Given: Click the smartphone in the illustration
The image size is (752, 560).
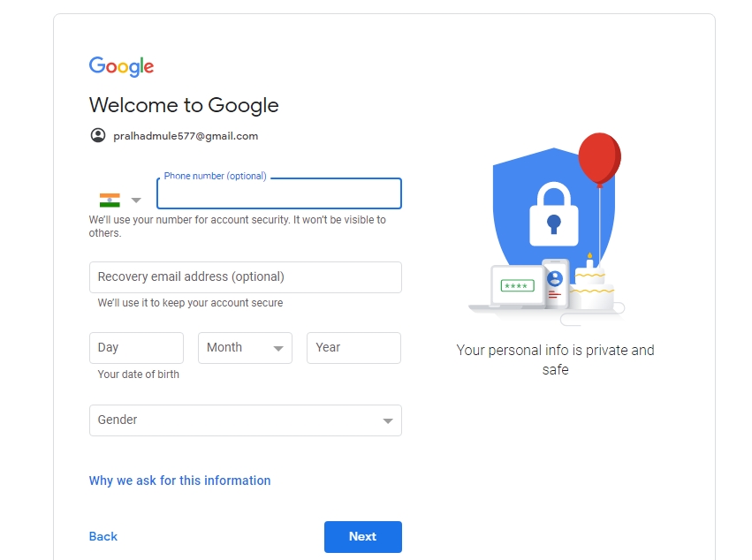Looking at the screenshot, I should [x=555, y=283].
